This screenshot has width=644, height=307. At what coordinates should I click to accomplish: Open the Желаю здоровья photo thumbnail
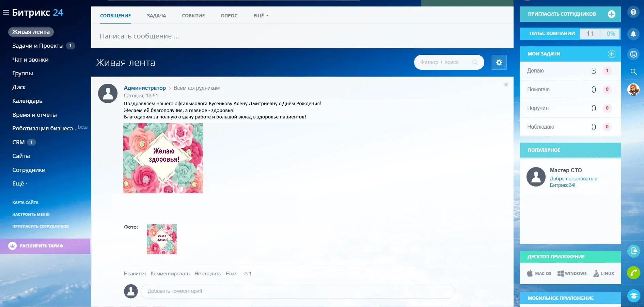pos(161,239)
